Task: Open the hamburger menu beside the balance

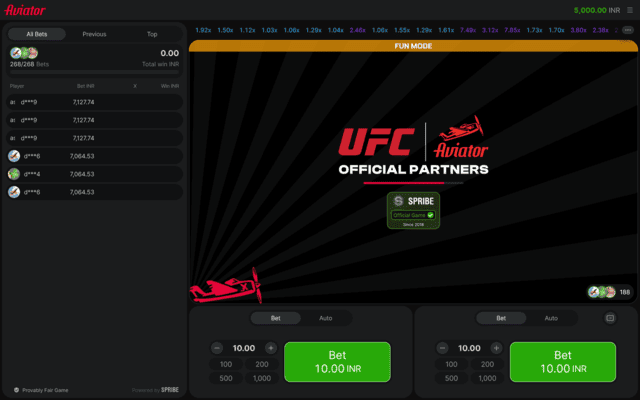Action: pyautogui.click(x=630, y=10)
